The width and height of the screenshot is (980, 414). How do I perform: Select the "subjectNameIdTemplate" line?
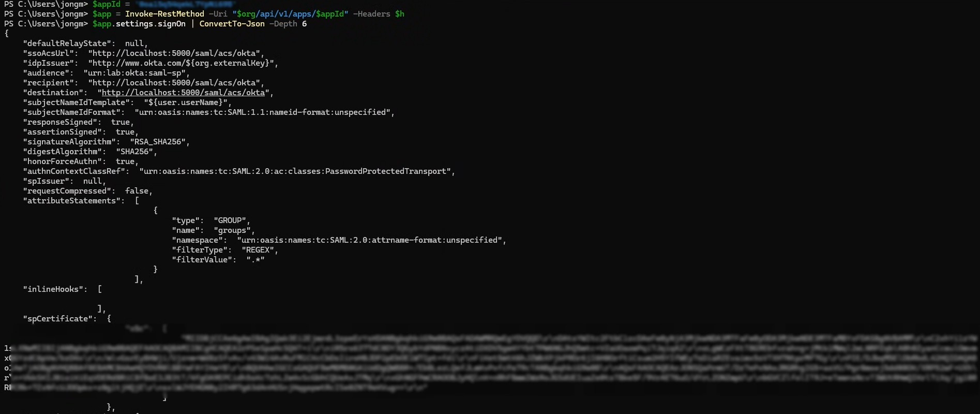click(128, 102)
